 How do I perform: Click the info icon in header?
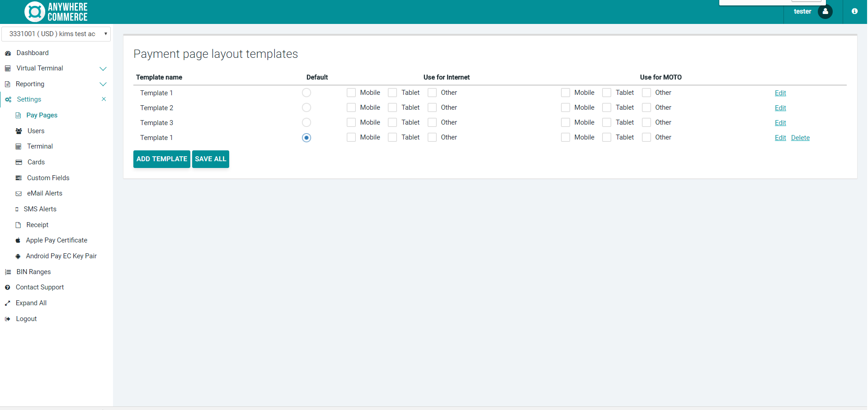854,11
